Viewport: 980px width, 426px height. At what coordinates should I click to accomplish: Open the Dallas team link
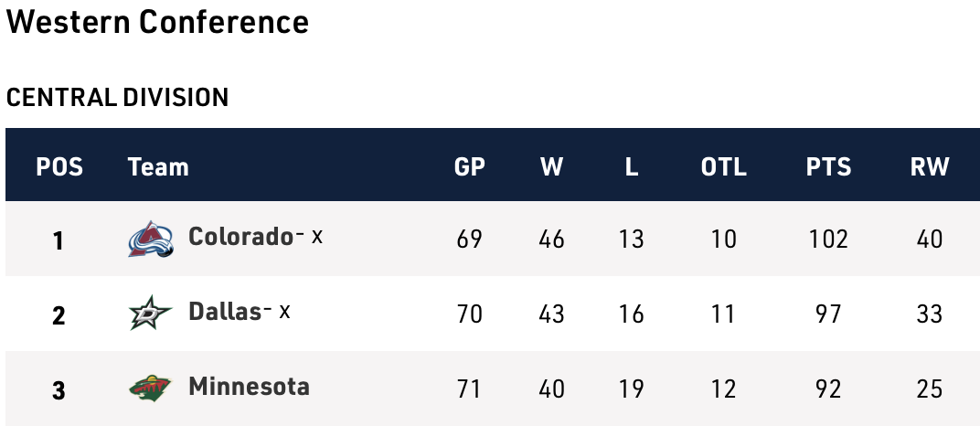point(225,312)
